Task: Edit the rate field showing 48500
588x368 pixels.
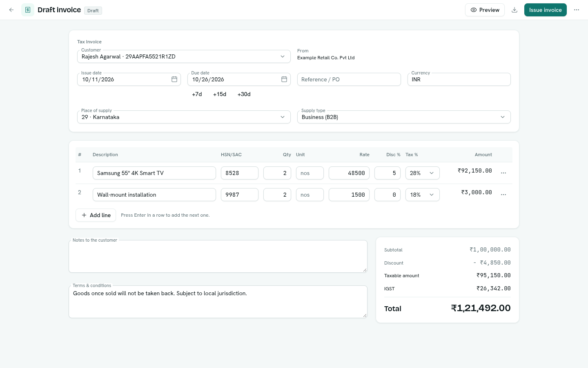Action: point(349,173)
